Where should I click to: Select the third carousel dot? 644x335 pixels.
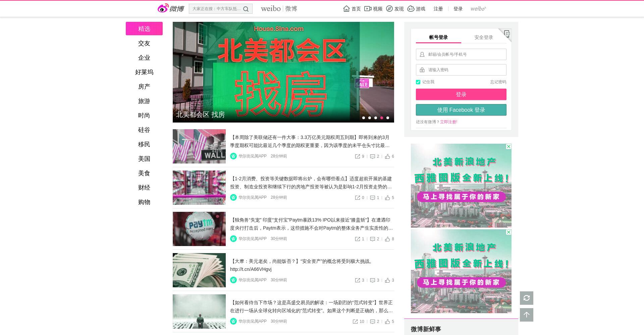tap(376, 118)
